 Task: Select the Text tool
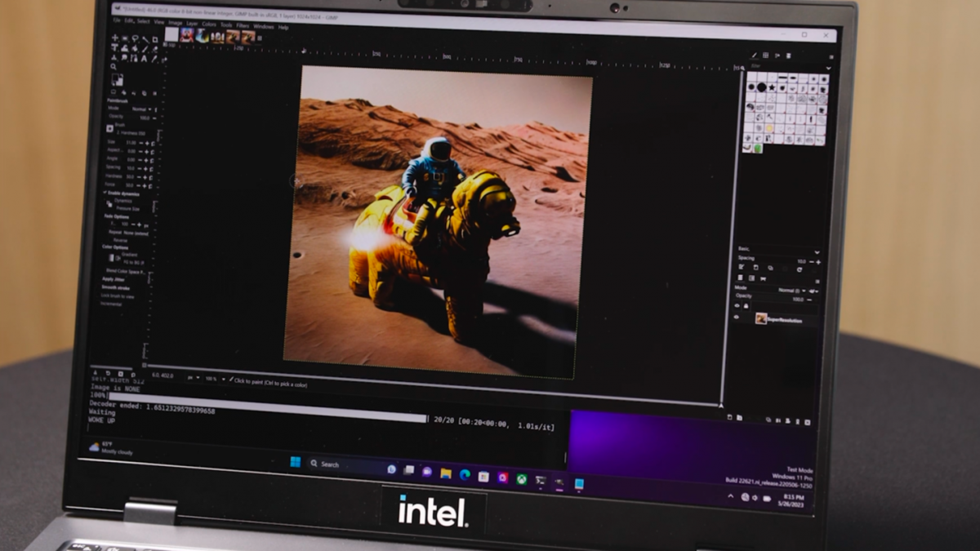pyautogui.click(x=145, y=59)
